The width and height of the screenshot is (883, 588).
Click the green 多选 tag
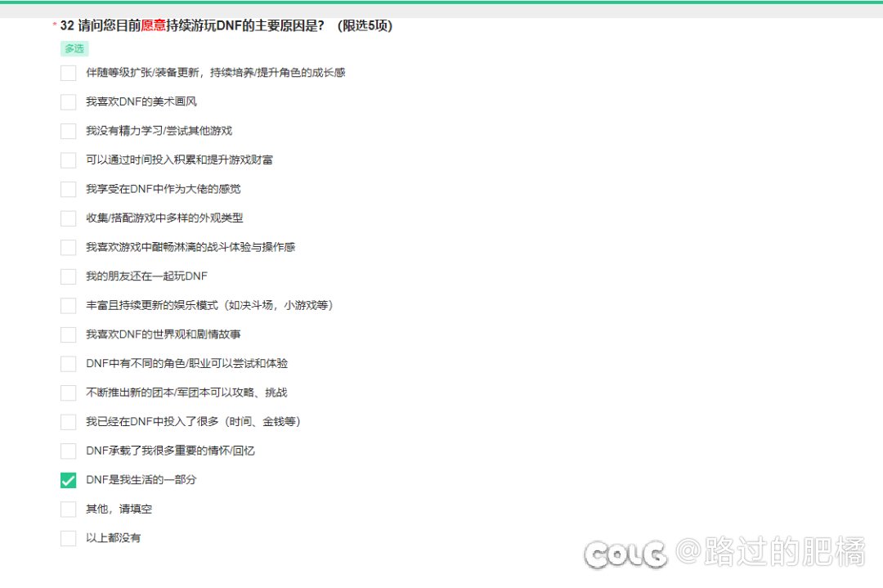coord(74,49)
